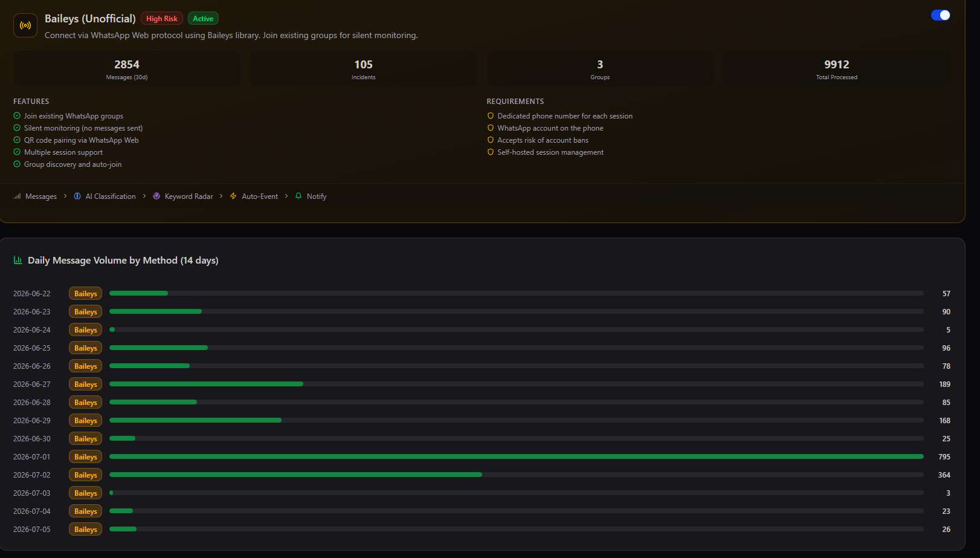This screenshot has height=558, width=980.
Task: Open the 3 Groups stat card
Action: 600,69
